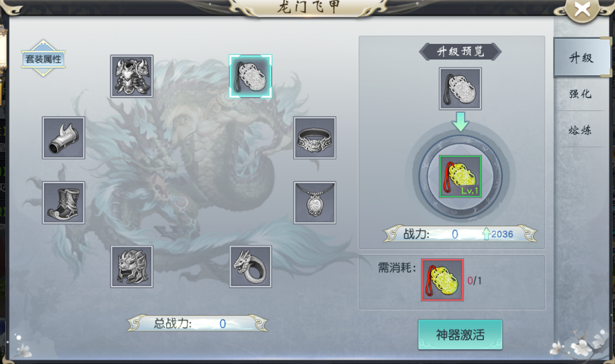Choose the arm bracer equipment slot

[64, 138]
